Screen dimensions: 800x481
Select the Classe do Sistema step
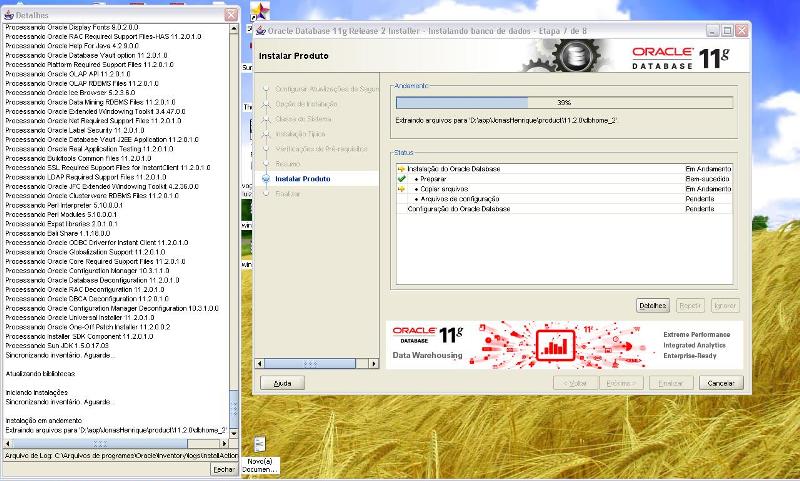tap(303, 119)
